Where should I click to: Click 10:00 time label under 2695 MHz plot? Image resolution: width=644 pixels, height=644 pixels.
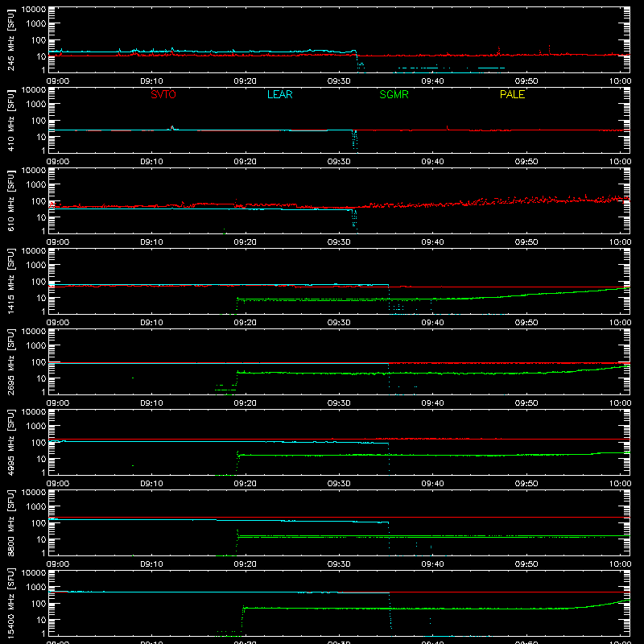(x=620, y=403)
